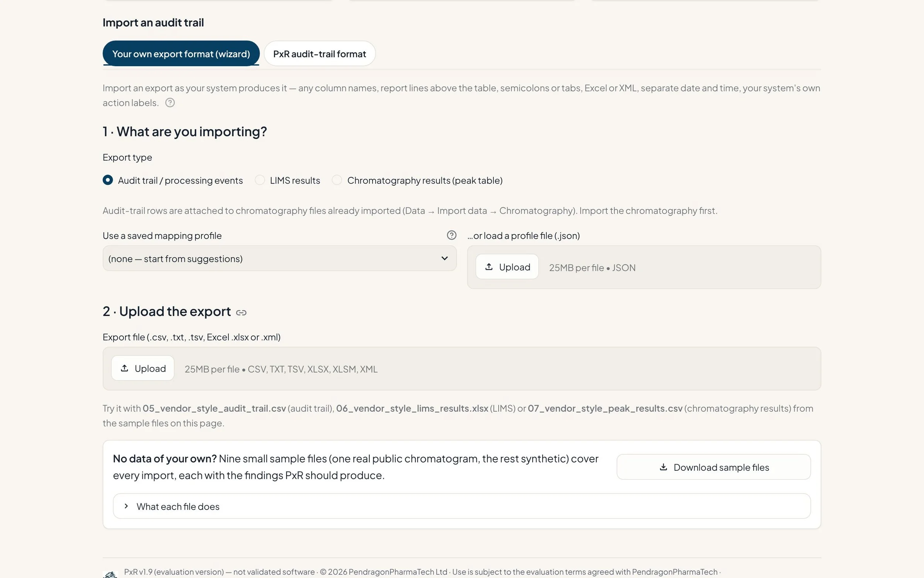Switch to Your own export format (wizard) tab
Image resolution: width=924 pixels, height=578 pixels.
pyautogui.click(x=181, y=54)
